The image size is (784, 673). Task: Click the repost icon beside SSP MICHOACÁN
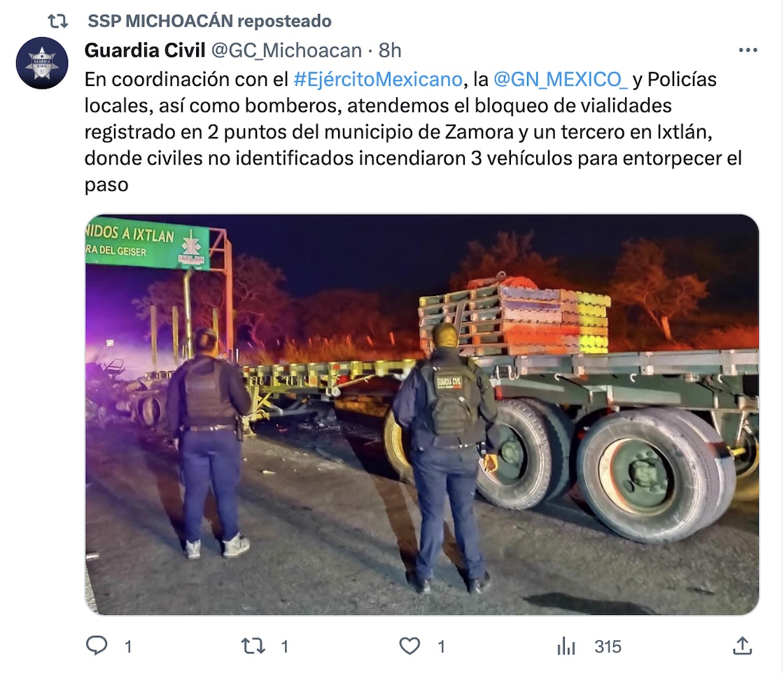pos(57,21)
